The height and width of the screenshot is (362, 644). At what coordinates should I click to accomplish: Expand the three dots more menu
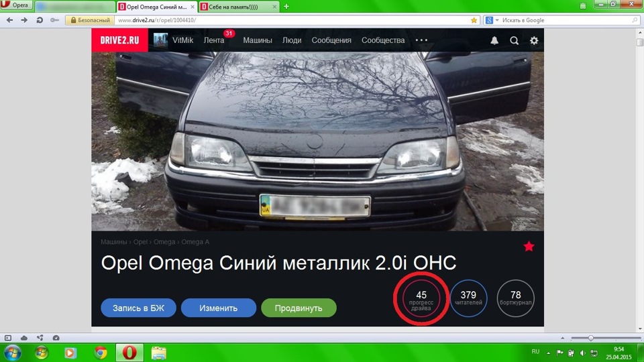click(x=421, y=40)
